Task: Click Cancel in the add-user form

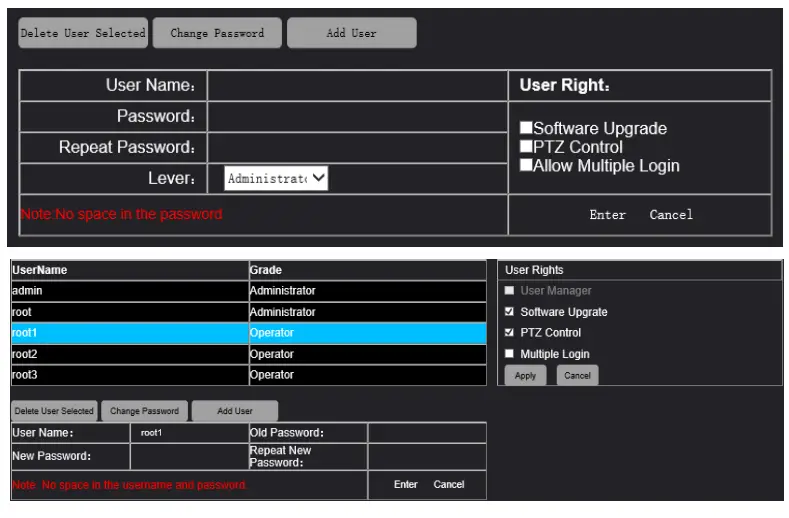Action: pyautogui.click(x=671, y=215)
